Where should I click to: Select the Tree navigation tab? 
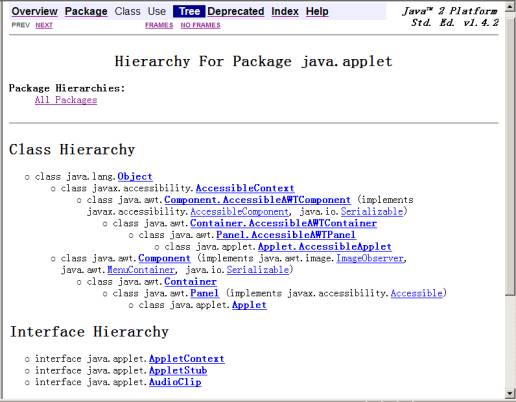[x=189, y=11]
